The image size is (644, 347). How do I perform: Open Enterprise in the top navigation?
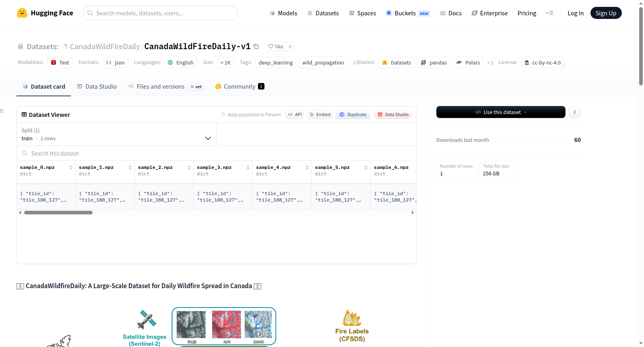(x=489, y=13)
